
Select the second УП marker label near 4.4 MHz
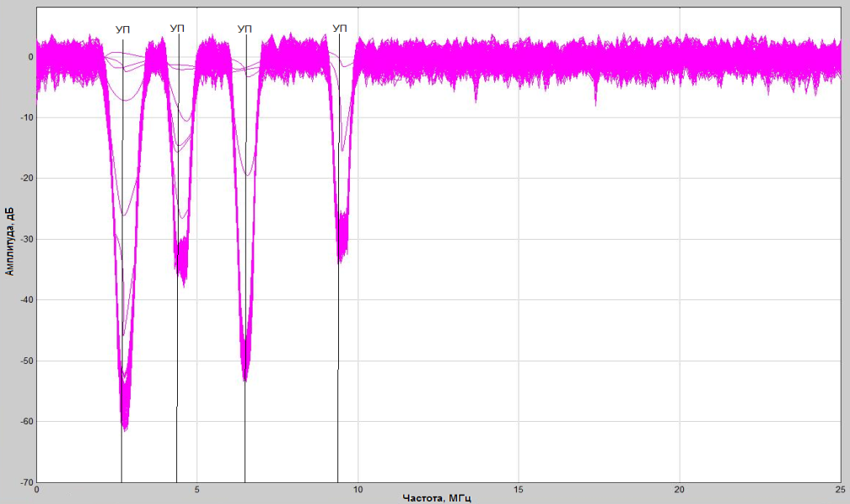[176, 29]
